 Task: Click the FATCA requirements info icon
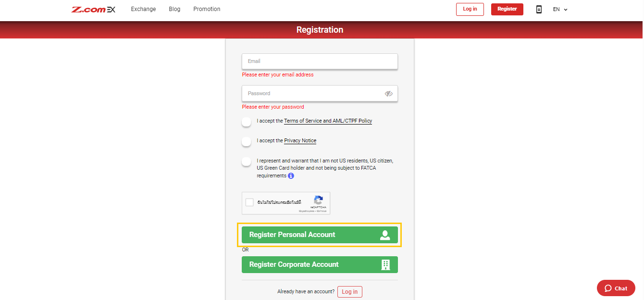click(x=291, y=176)
